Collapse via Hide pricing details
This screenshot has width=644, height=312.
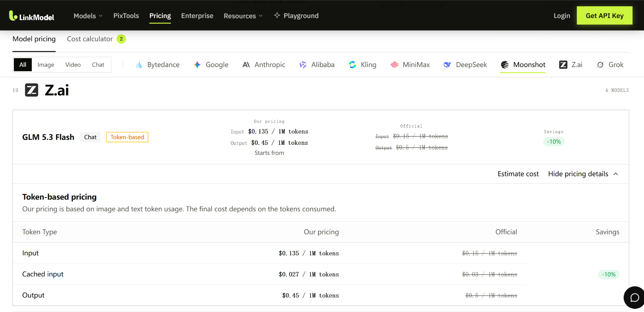[x=583, y=174]
